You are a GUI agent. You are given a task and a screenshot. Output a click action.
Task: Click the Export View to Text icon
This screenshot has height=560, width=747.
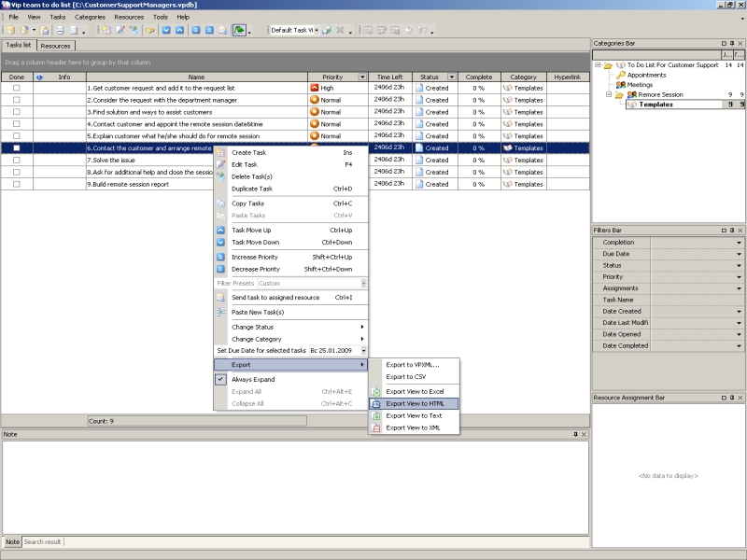376,415
